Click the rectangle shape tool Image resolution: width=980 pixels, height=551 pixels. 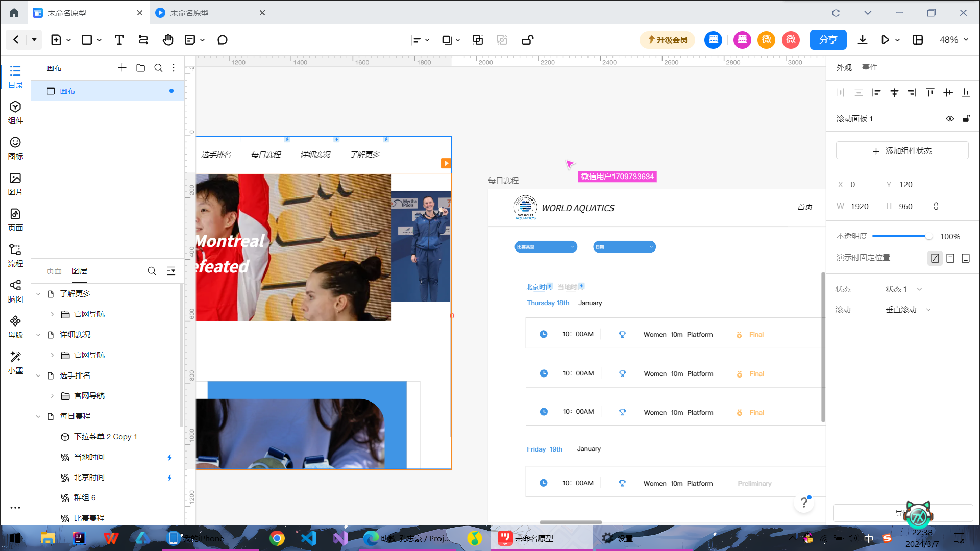(87, 40)
